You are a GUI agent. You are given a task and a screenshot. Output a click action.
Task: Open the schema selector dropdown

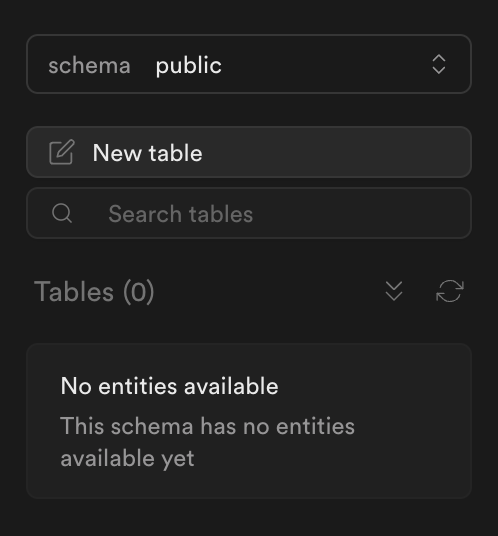[x=249, y=64]
